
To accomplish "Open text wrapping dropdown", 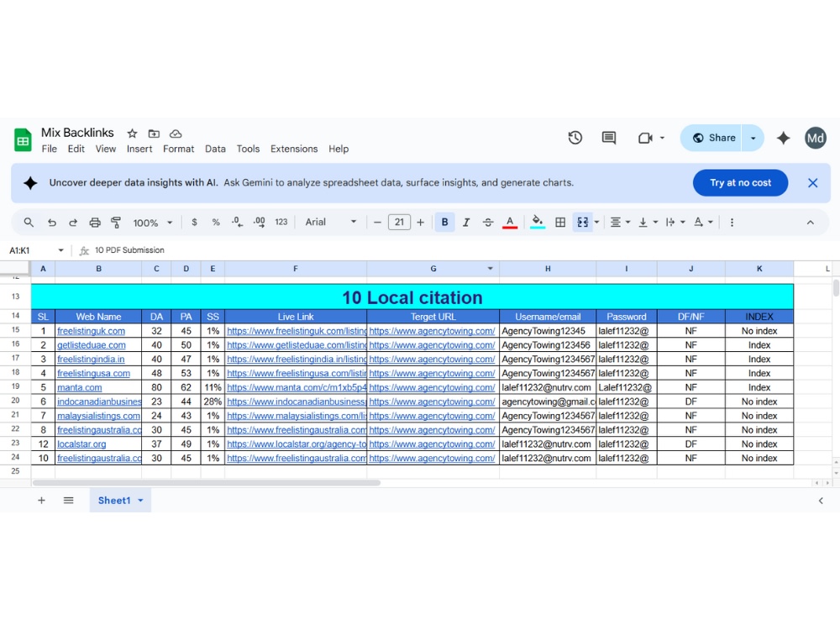I will pos(675,223).
